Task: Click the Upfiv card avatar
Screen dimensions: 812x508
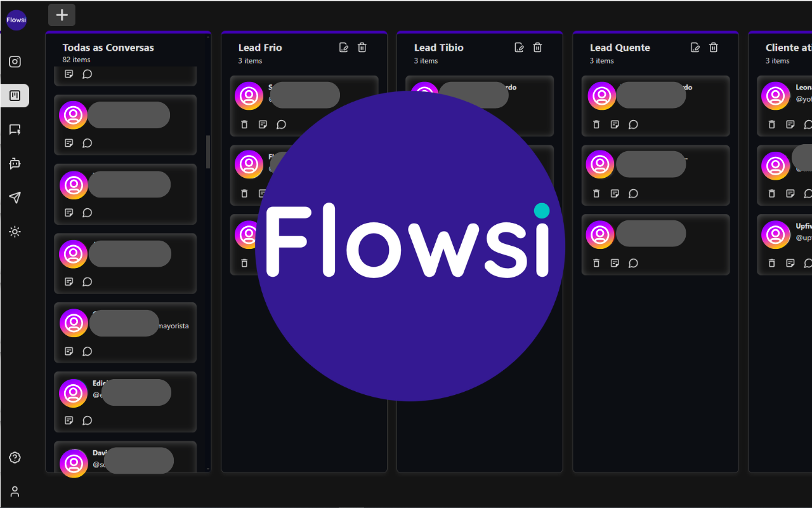Action: 775,235
